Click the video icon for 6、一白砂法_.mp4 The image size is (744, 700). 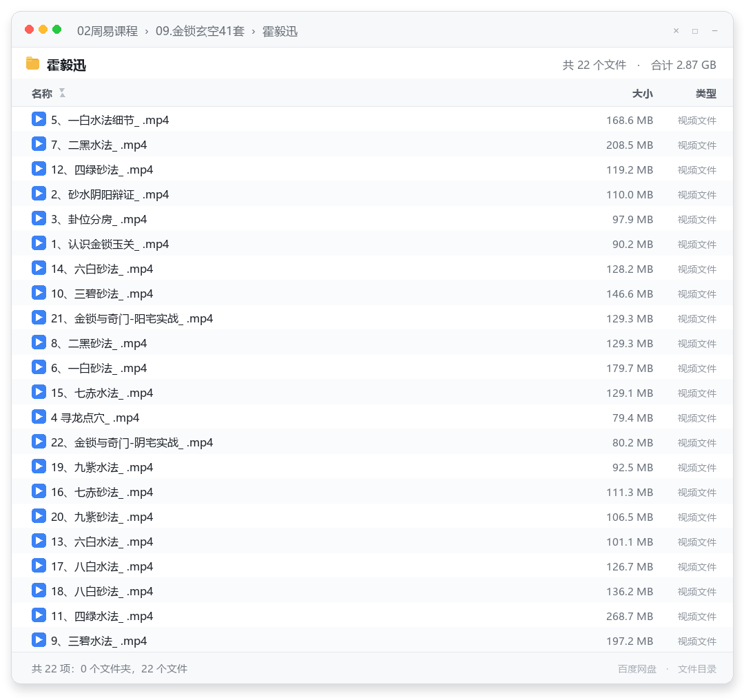[39, 367]
